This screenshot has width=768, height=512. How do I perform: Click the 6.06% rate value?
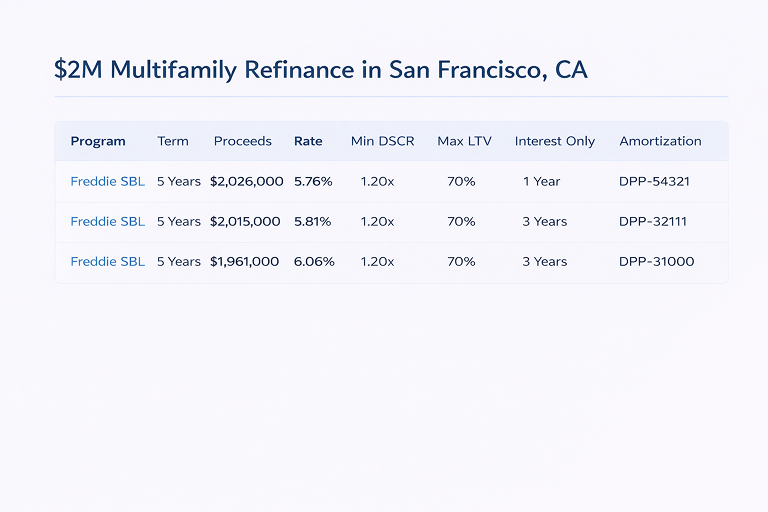point(314,262)
